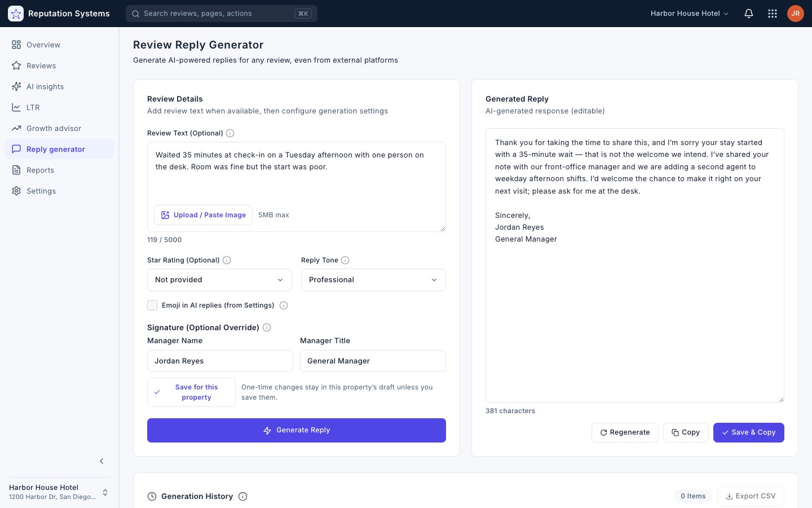This screenshot has height=508, width=812.
Task: Click the Review Text info icon
Action: pyautogui.click(x=230, y=133)
